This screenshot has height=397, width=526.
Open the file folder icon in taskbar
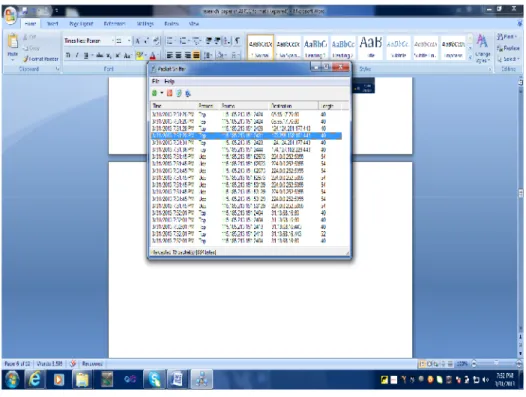click(82, 380)
